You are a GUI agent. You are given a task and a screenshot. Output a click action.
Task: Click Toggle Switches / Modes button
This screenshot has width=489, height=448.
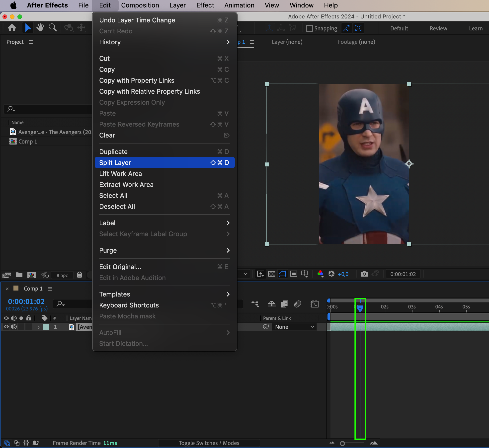point(209,443)
